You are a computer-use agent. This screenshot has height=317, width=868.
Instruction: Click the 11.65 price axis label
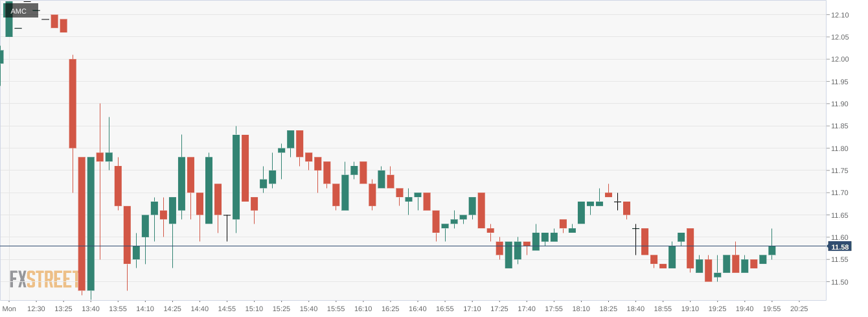tap(839, 215)
